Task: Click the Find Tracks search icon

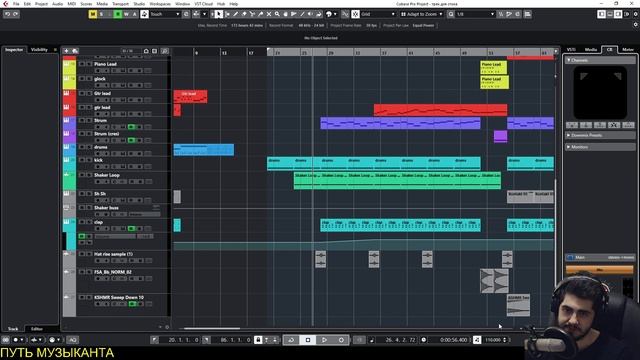Action: click(x=165, y=51)
